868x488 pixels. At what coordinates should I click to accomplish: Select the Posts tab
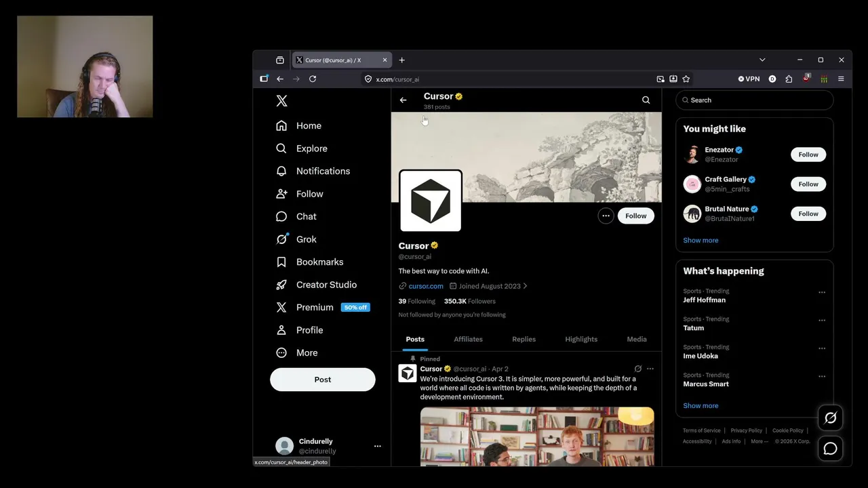point(415,339)
